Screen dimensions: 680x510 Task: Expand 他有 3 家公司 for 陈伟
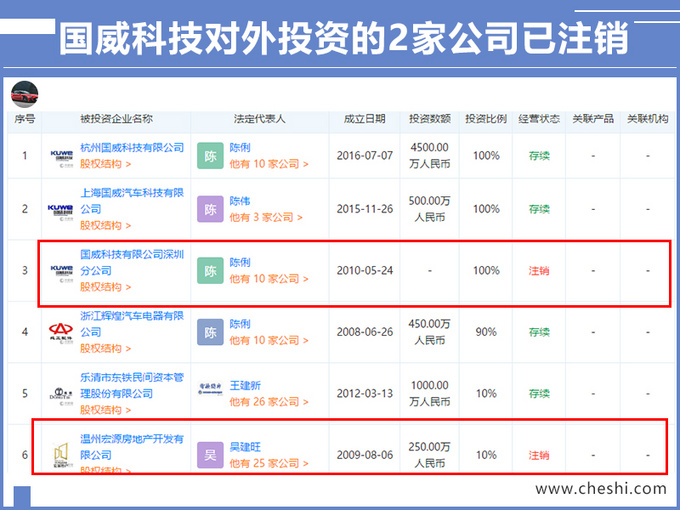click(x=266, y=217)
